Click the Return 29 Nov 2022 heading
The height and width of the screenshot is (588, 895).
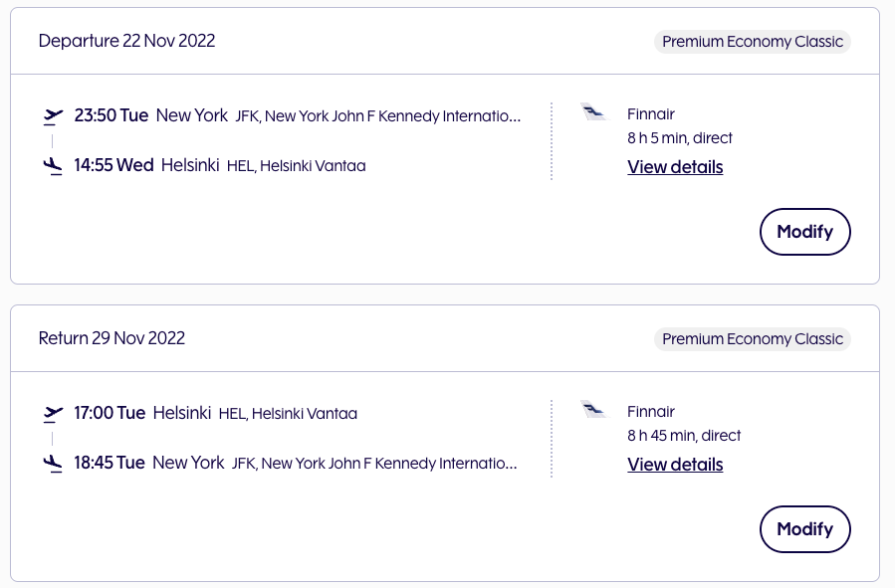(x=112, y=338)
